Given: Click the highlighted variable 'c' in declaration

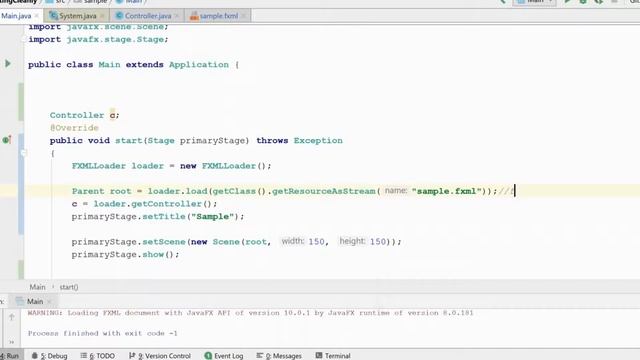Looking at the screenshot, I should coord(112,115).
